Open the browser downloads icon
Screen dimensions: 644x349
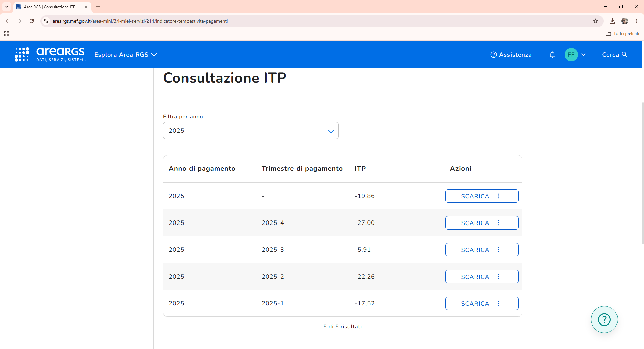click(612, 21)
